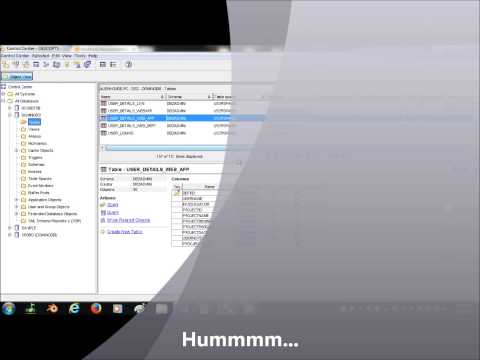Select the Views folder
Viewport: 480px width, 360px height.
pos(34,129)
